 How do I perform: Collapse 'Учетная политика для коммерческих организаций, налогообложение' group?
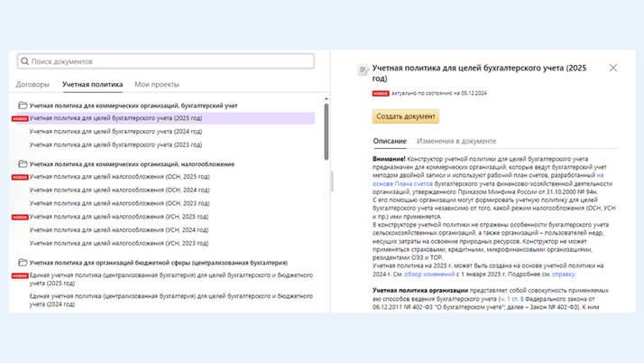pyautogui.click(x=132, y=164)
